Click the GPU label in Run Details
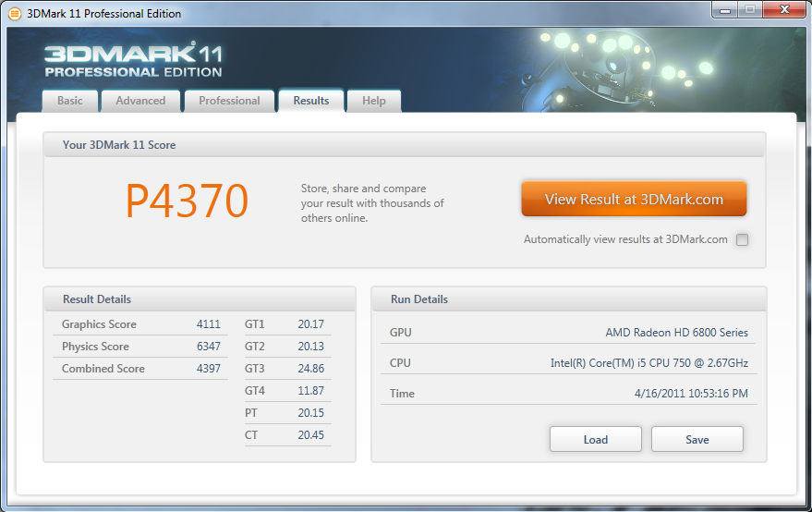Viewport: 812px width, 512px height. (400, 333)
